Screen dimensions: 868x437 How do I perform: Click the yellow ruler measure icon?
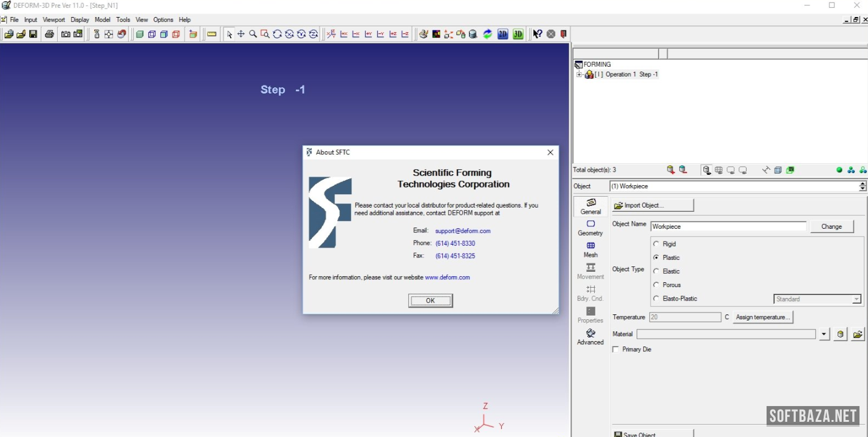211,34
